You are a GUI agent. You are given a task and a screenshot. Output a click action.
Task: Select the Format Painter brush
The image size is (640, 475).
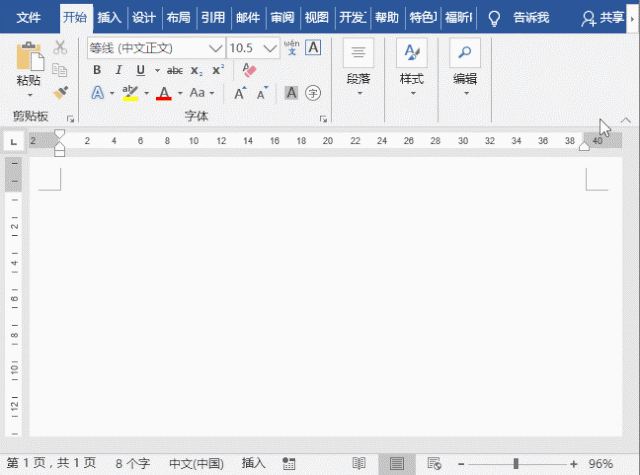point(60,93)
